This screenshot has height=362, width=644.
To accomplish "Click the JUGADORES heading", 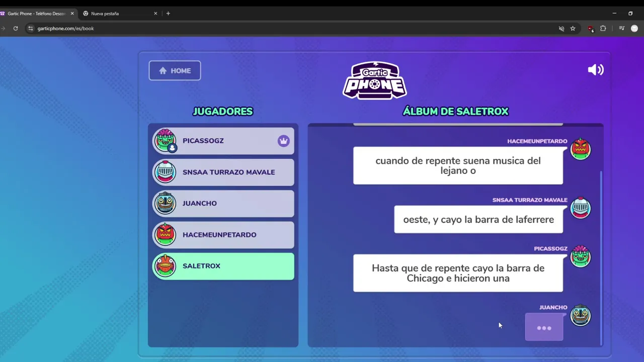I will click(x=223, y=112).
